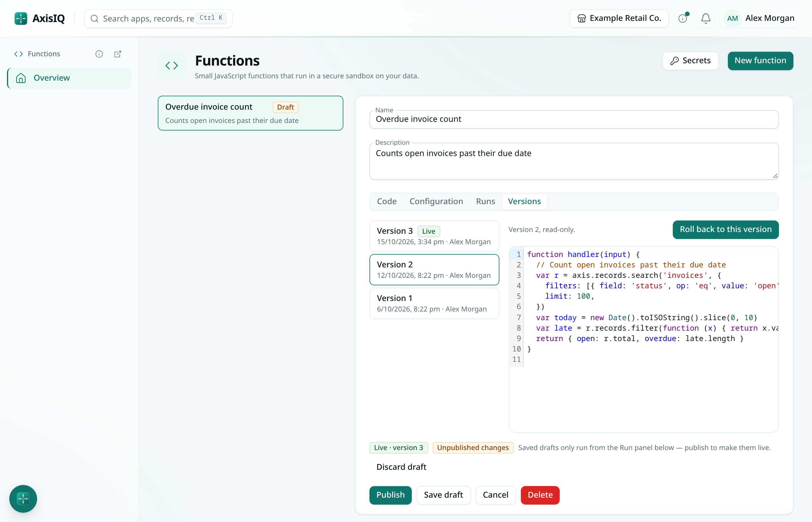Click the Draft badge on function card
Screen dimensions: 812x522
click(x=285, y=107)
